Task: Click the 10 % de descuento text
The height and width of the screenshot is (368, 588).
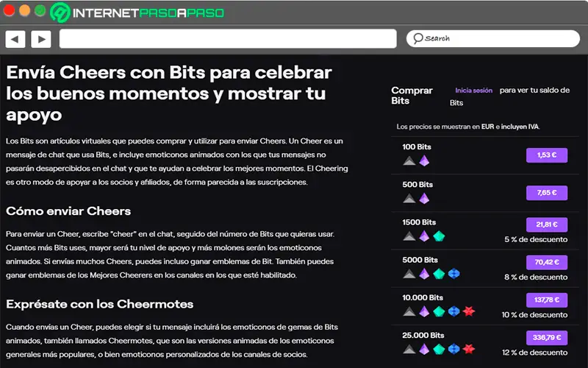Action: (x=534, y=315)
